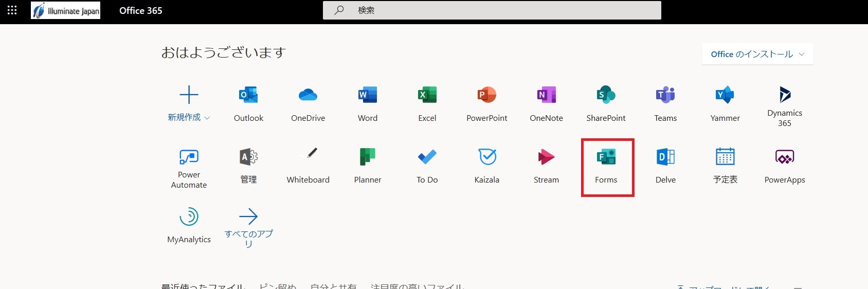Open 予定表 calendar app
This screenshot has height=289, width=868.
(725, 166)
